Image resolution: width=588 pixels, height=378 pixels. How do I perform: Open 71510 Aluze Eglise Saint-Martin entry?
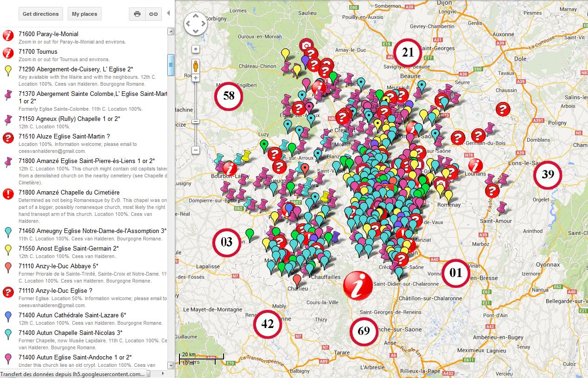pos(64,136)
